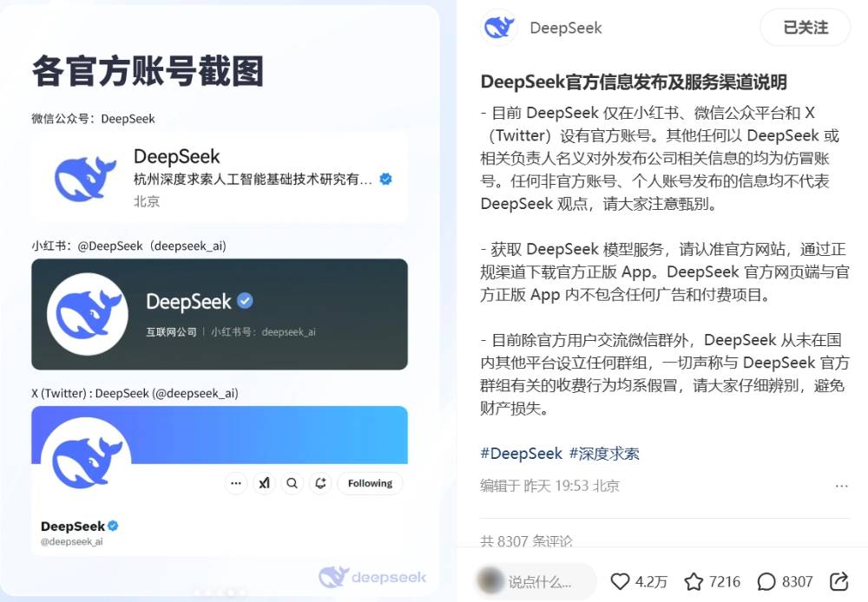
Task: Click the WeChat DeepSeek account card
Action: tap(220, 178)
